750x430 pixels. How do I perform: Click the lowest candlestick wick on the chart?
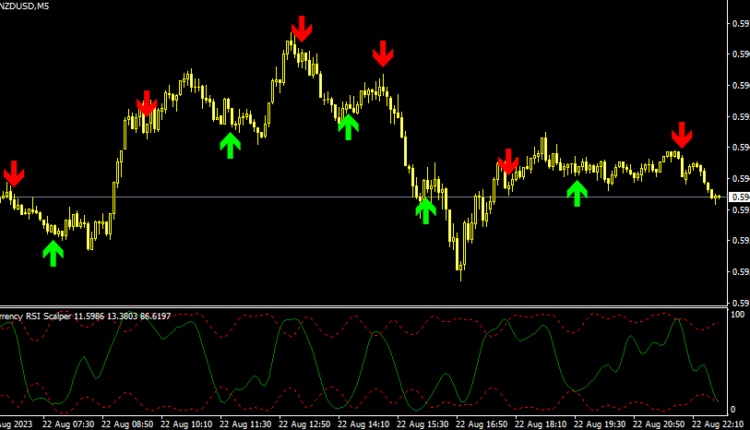point(461,276)
